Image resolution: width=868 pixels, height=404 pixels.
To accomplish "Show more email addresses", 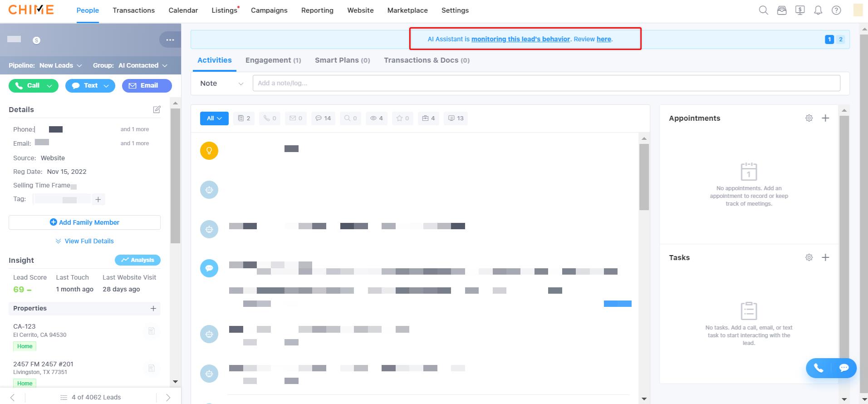I will 135,143.
